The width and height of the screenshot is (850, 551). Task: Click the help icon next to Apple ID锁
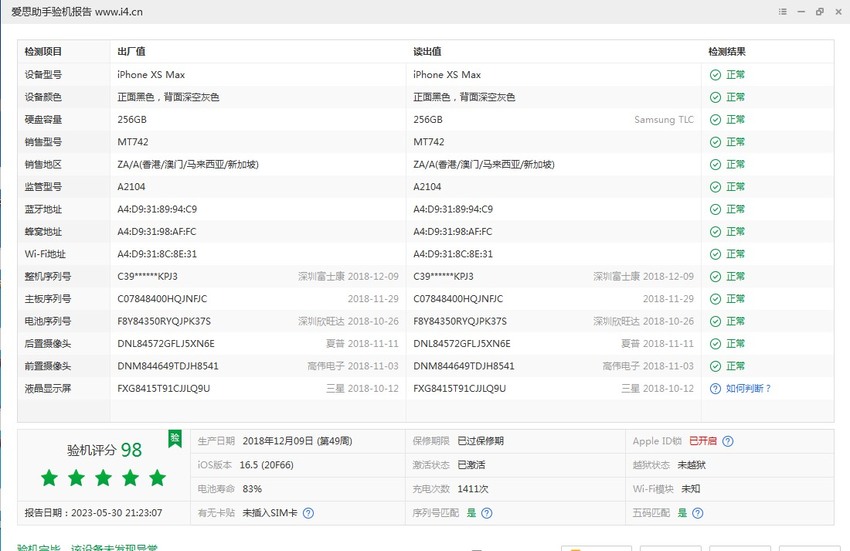[728, 441]
